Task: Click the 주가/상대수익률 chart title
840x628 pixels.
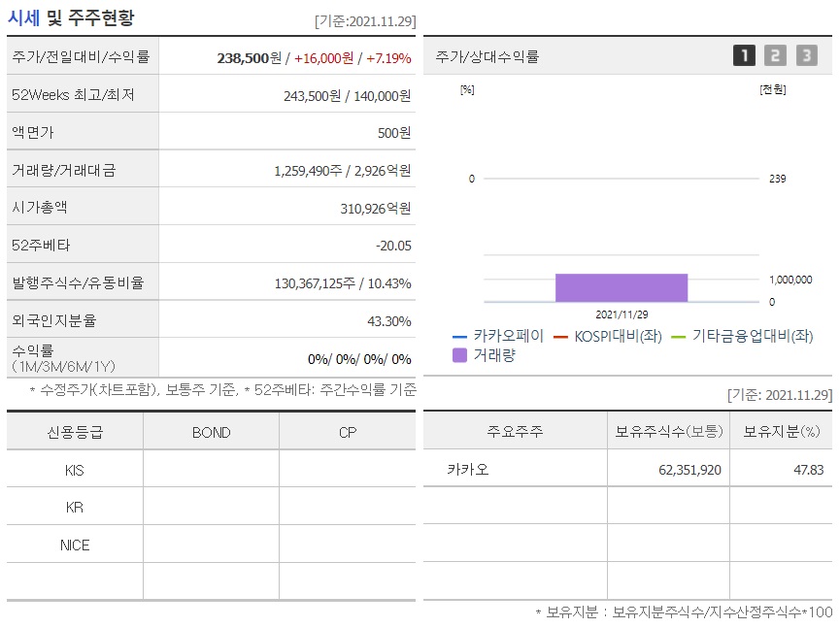Action: click(487, 56)
